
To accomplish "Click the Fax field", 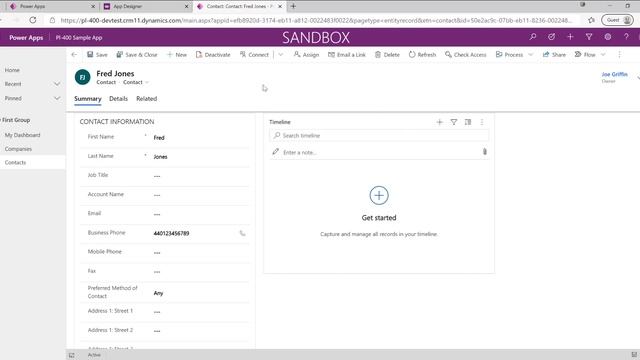I will pyautogui.click(x=200, y=272).
